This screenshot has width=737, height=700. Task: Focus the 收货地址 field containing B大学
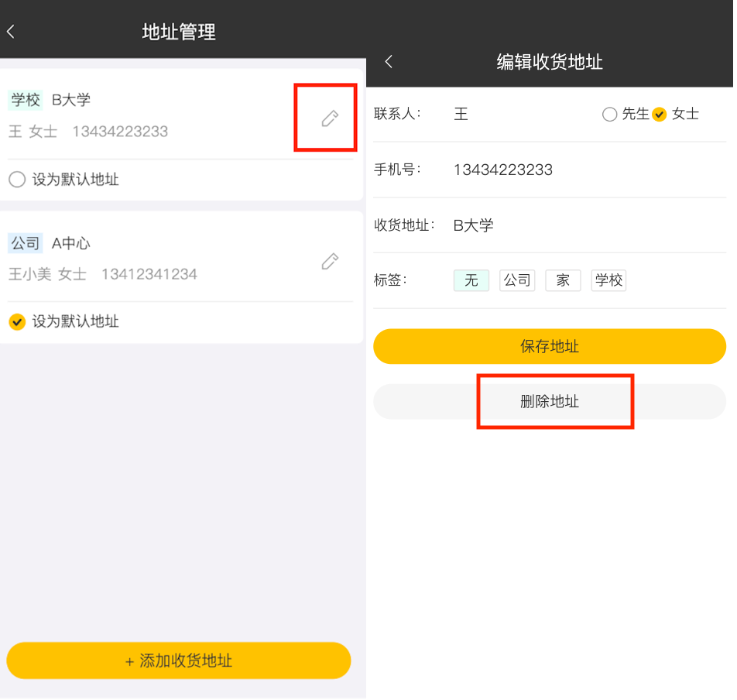473,225
